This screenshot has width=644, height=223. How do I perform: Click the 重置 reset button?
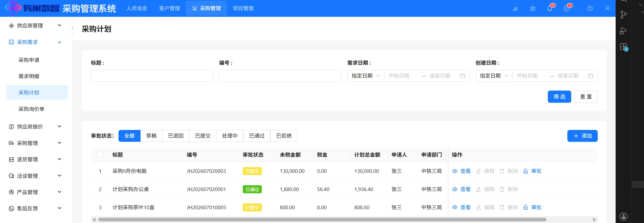click(x=586, y=97)
